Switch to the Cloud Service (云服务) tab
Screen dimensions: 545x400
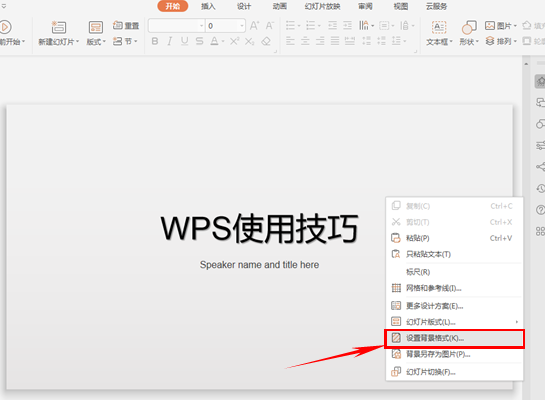click(x=437, y=6)
